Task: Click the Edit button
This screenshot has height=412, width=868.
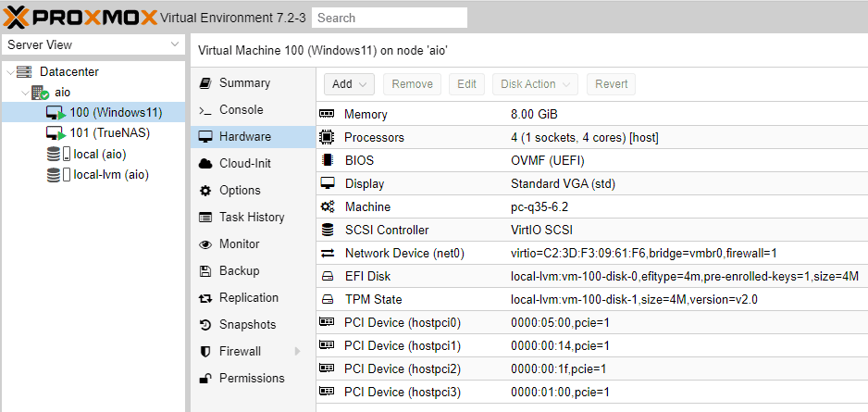Action: pyautogui.click(x=466, y=84)
